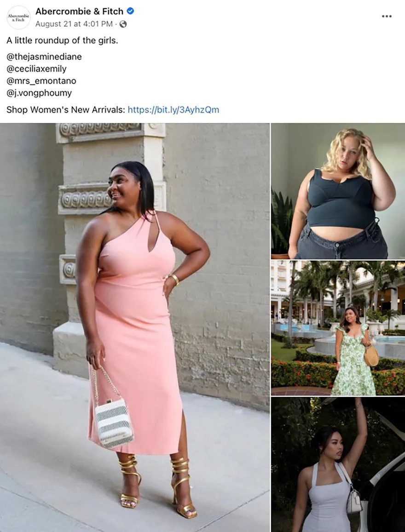Click the "Shop Women's New Arrivals:" text

[x=66, y=110]
